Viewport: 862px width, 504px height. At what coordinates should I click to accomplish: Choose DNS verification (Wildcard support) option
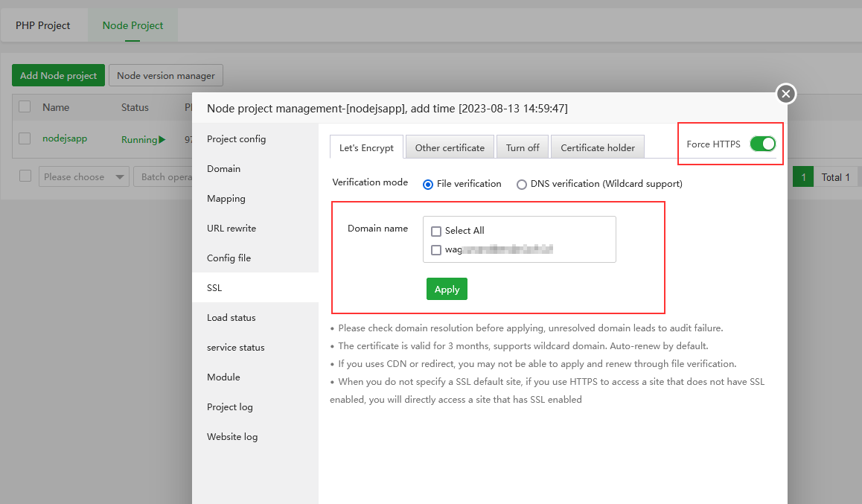tap(522, 184)
